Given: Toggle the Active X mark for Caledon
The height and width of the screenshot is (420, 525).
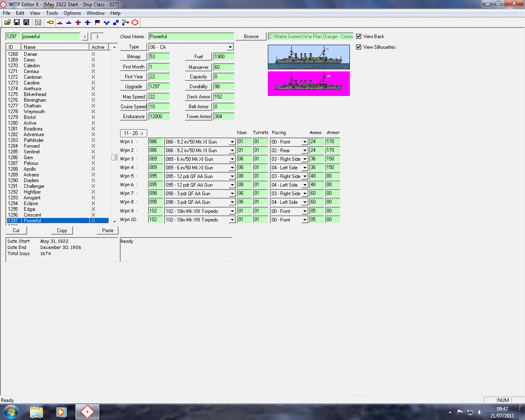Looking at the screenshot, I should (93, 66).
